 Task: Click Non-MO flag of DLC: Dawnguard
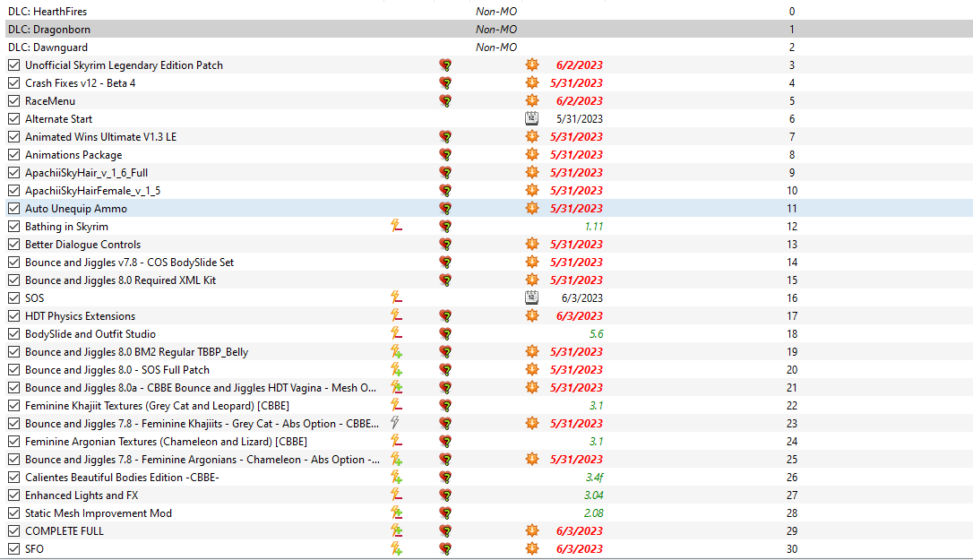click(495, 47)
